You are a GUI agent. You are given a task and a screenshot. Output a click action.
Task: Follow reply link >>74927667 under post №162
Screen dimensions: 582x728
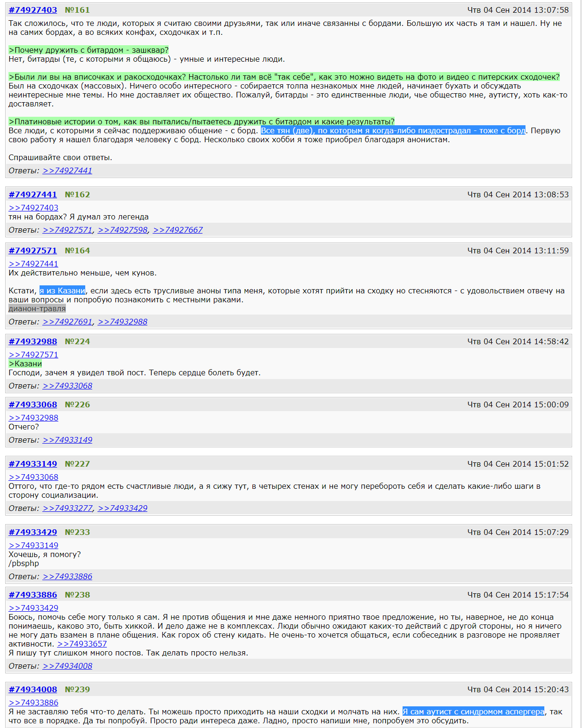[x=178, y=230]
